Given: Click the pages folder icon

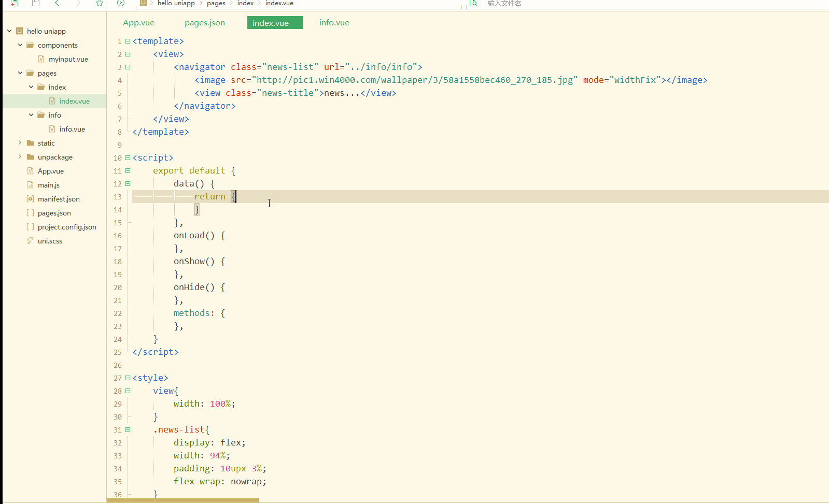Looking at the screenshot, I should pos(31,73).
